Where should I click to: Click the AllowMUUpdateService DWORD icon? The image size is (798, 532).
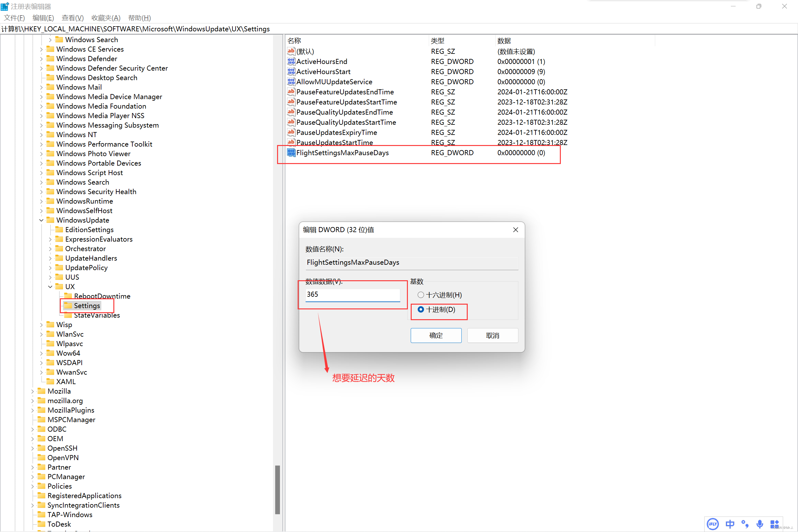tap(291, 82)
